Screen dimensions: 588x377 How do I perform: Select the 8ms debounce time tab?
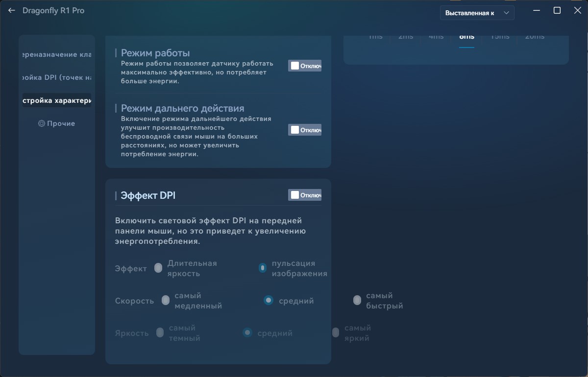click(x=466, y=37)
